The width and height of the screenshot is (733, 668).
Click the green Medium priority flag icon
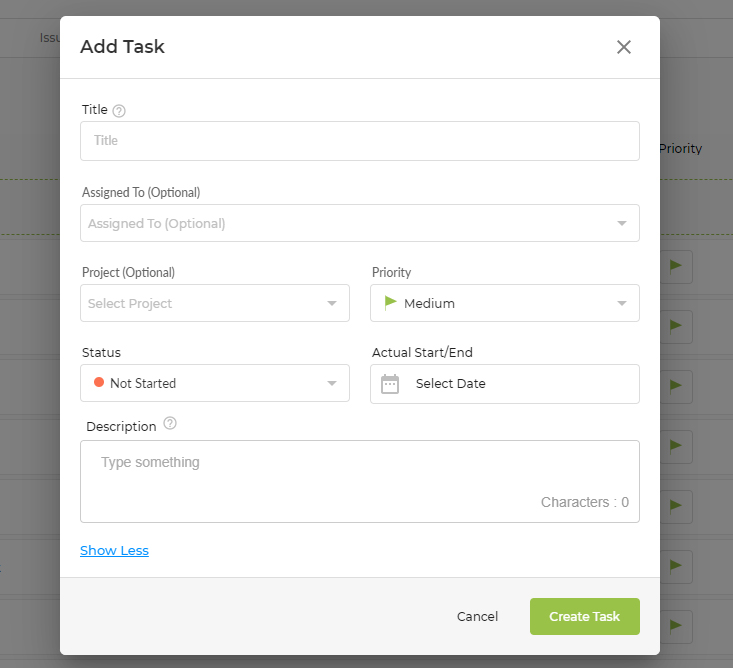390,303
